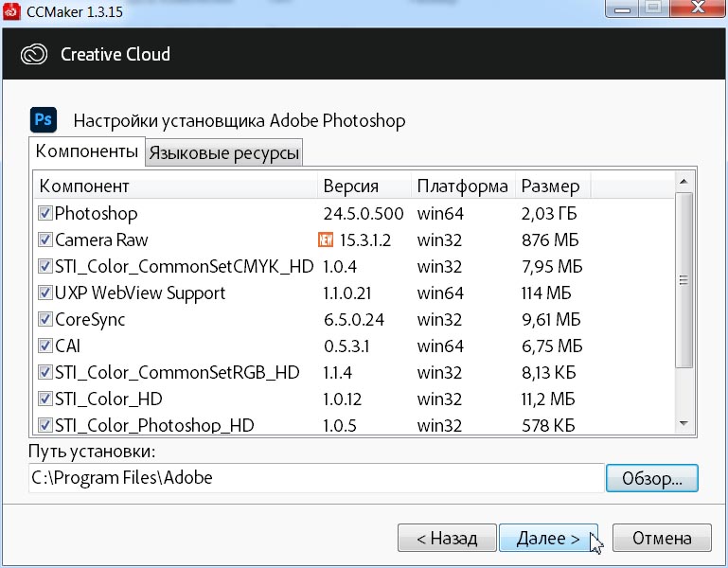This screenshot has height=568, width=728.
Task: Click version 15.3.1.2 cell
Action: click(364, 240)
